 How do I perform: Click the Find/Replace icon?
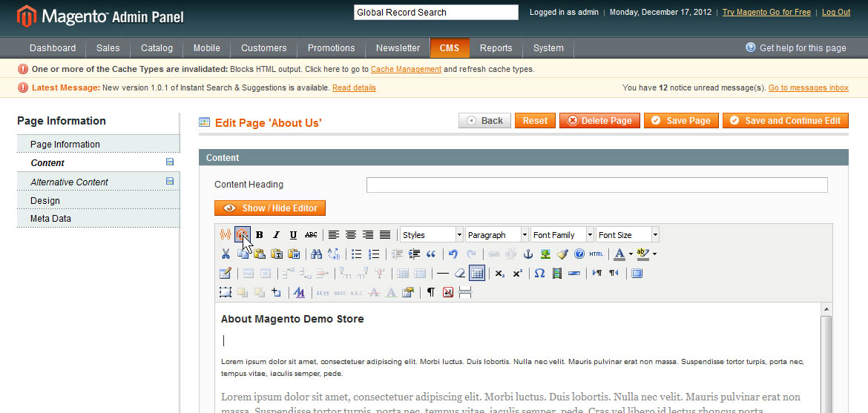pos(334,254)
